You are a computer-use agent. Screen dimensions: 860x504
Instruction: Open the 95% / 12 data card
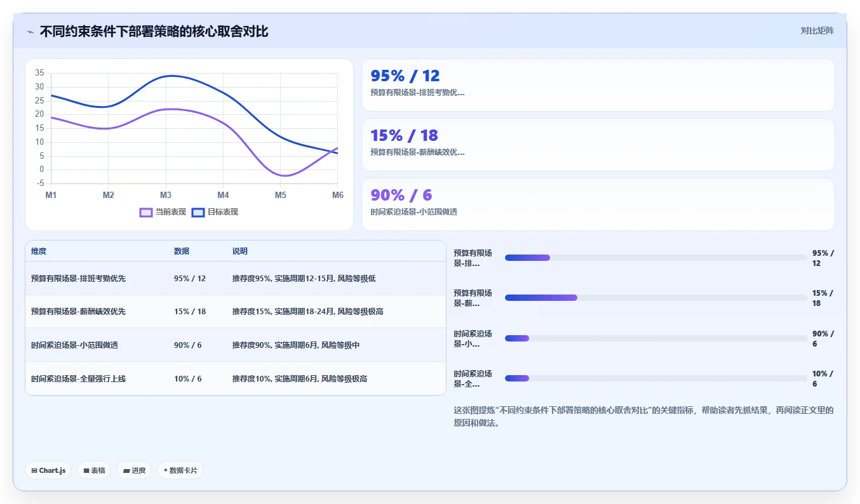(598, 85)
